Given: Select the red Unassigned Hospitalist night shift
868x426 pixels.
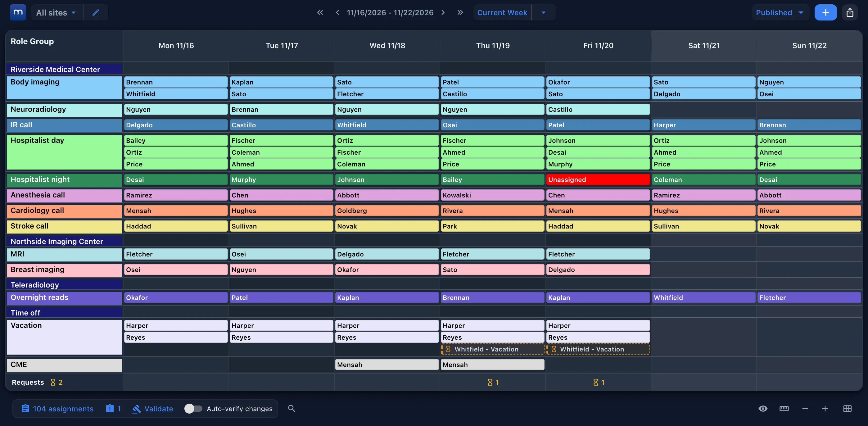Looking at the screenshot, I should click(598, 180).
